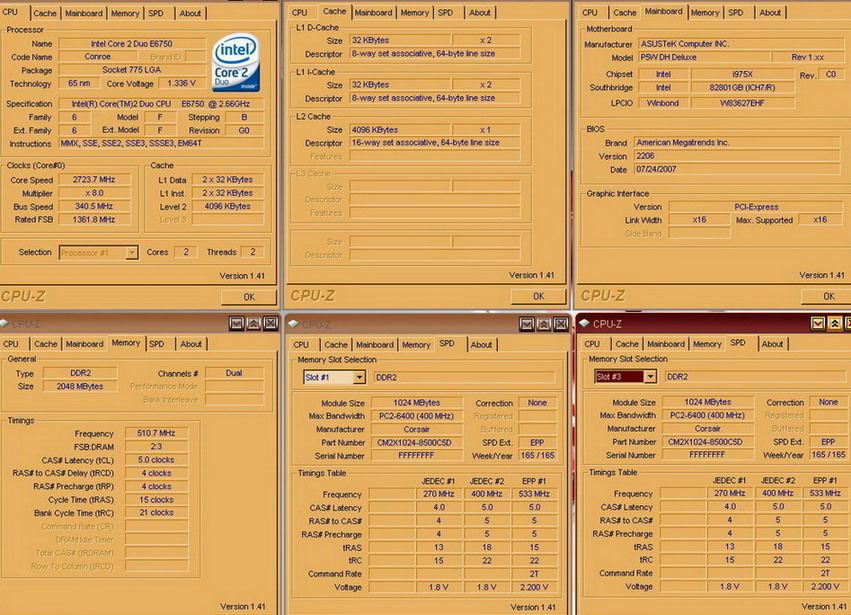Minimize the Slot #3 SPD window
The height and width of the screenshot is (615, 851).
[x=817, y=324]
